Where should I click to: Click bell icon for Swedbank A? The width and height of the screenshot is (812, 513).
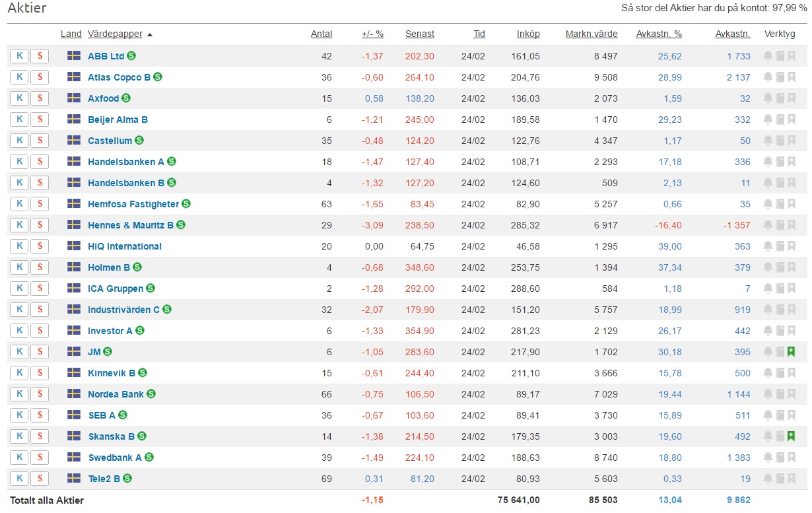click(768, 458)
